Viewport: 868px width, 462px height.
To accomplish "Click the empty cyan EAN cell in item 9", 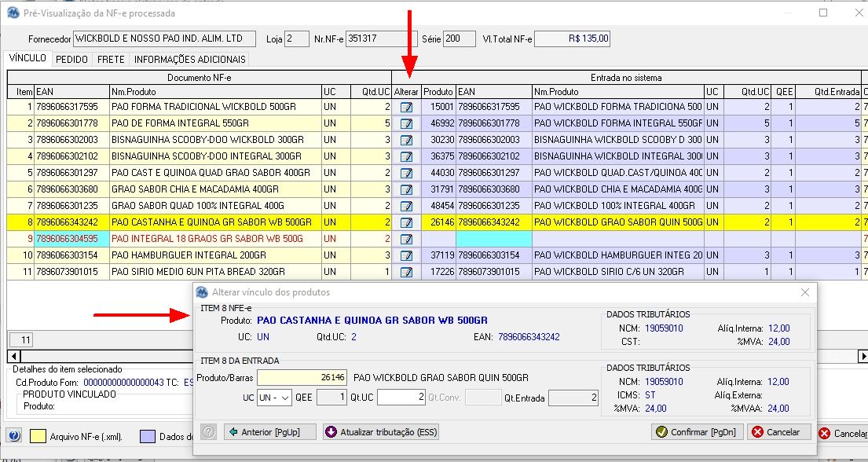I will (494, 240).
